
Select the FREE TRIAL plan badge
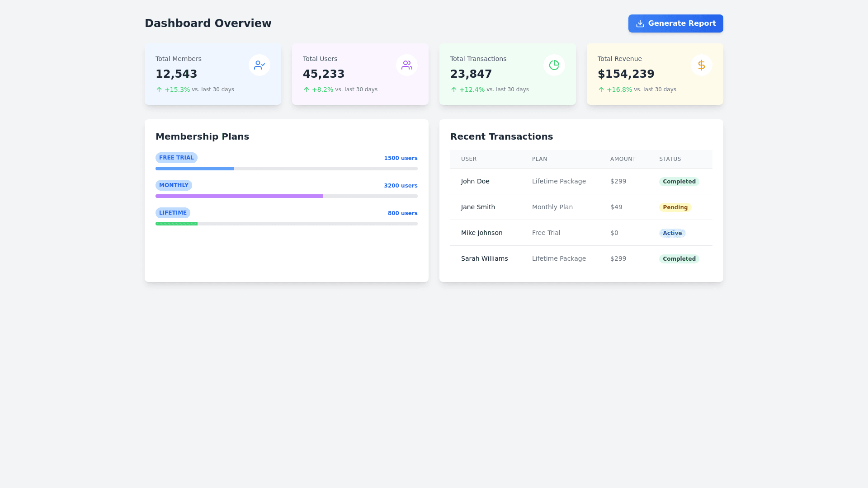[176, 158]
